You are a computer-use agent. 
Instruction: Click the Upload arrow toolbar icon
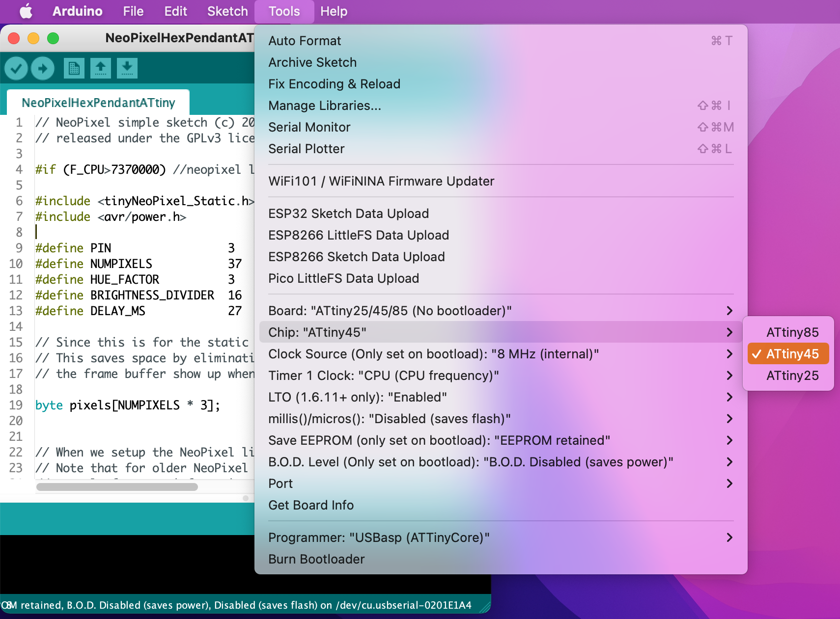(x=43, y=68)
